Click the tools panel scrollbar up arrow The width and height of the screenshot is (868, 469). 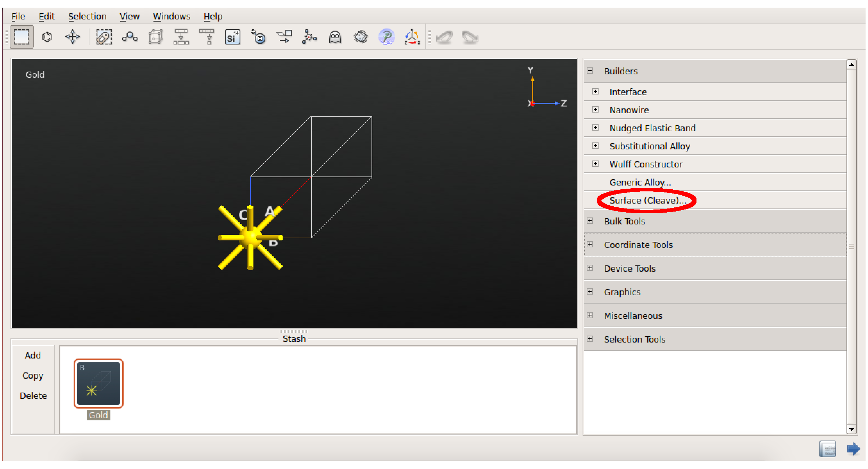coord(852,65)
